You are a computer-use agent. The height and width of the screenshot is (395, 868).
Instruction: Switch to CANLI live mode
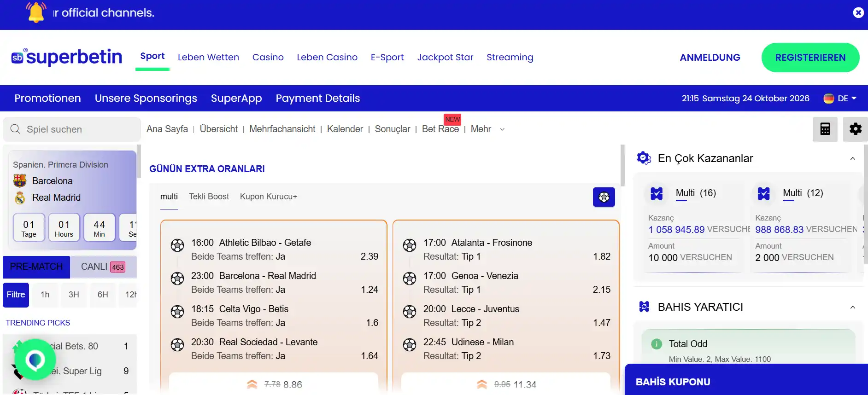click(x=103, y=267)
